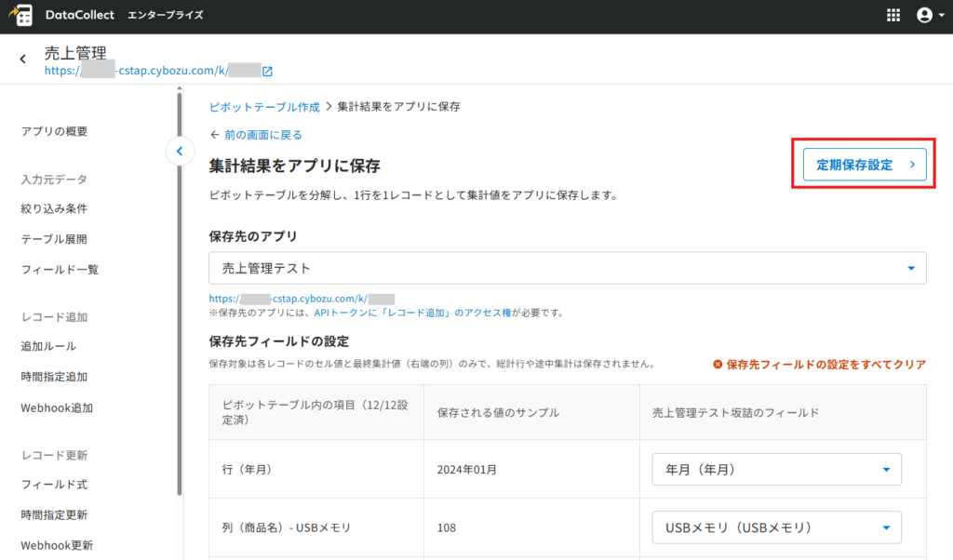Click the 売上管理 app title
The image size is (953, 560).
[x=75, y=53]
